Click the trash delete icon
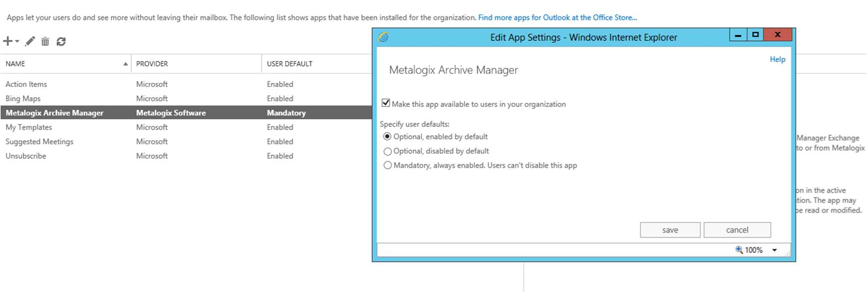This screenshot has height=294, width=868. click(45, 41)
